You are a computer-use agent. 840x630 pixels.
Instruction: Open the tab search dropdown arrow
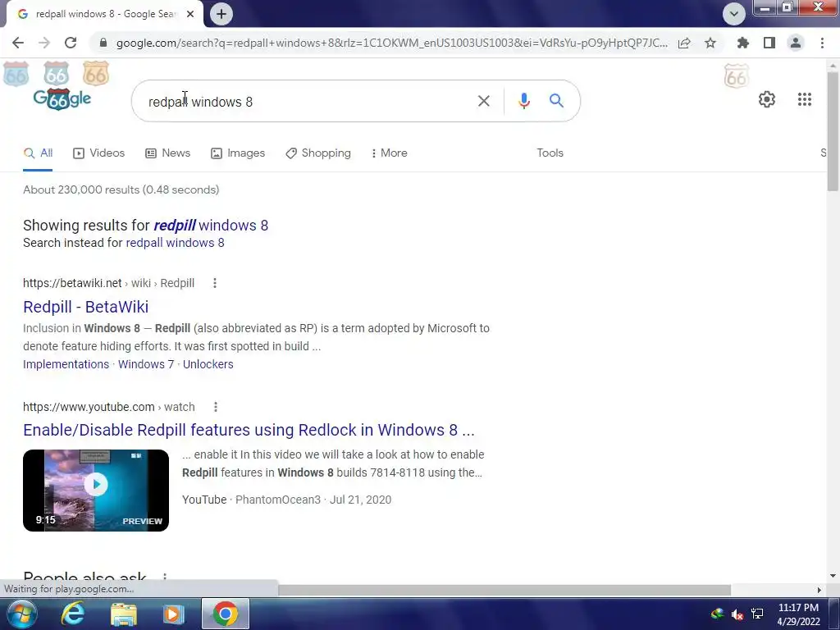[x=734, y=14]
